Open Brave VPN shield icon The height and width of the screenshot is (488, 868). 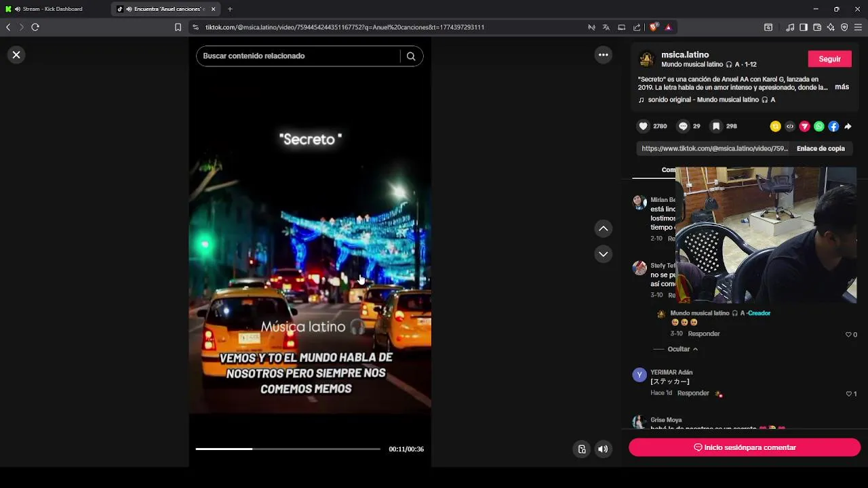pyautogui.click(x=844, y=27)
